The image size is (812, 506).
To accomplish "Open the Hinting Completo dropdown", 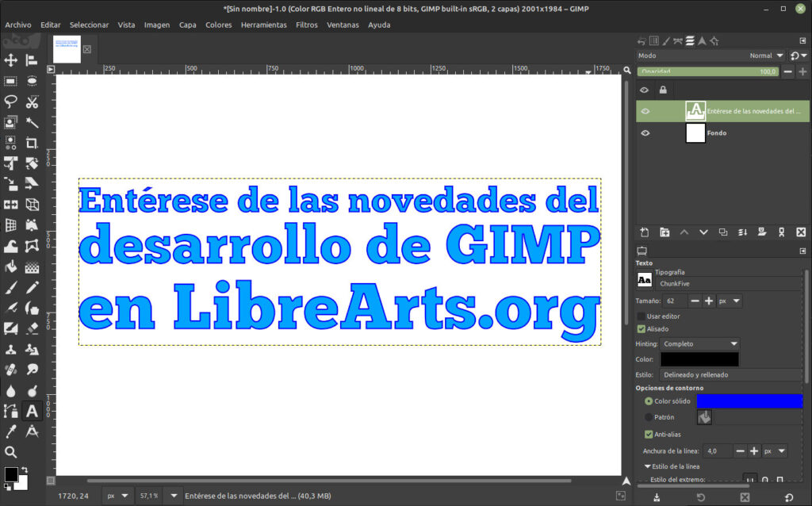I will point(699,344).
